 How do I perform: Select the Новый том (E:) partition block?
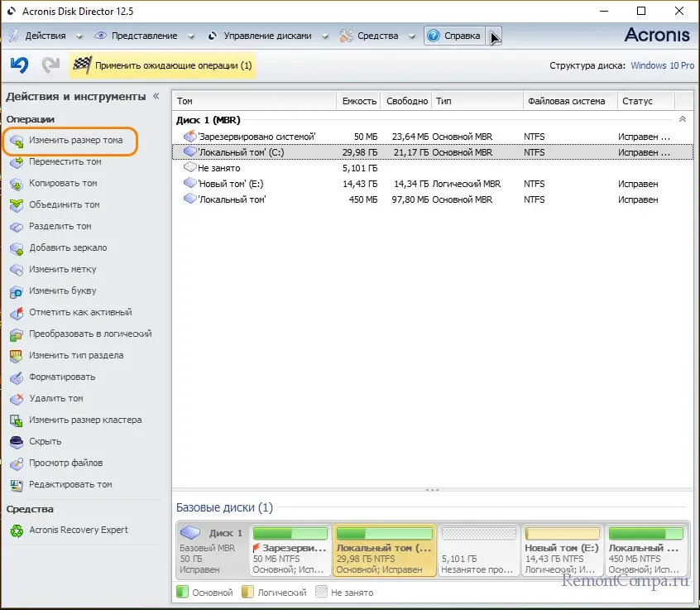coord(562,550)
